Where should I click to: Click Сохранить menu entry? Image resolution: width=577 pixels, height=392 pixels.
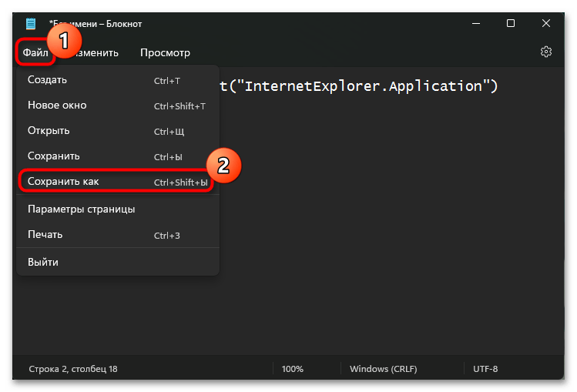pyautogui.click(x=118, y=156)
